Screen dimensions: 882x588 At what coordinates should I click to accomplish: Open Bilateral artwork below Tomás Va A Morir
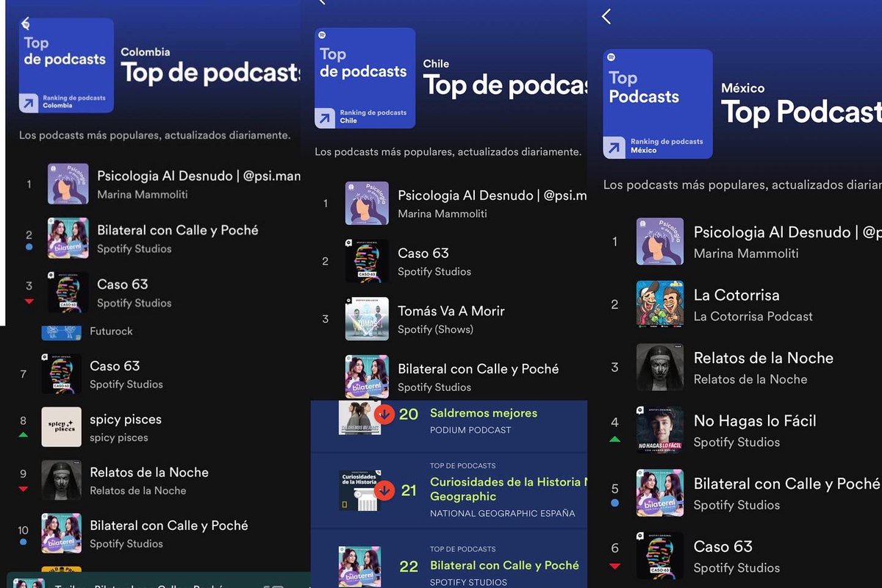click(x=367, y=377)
